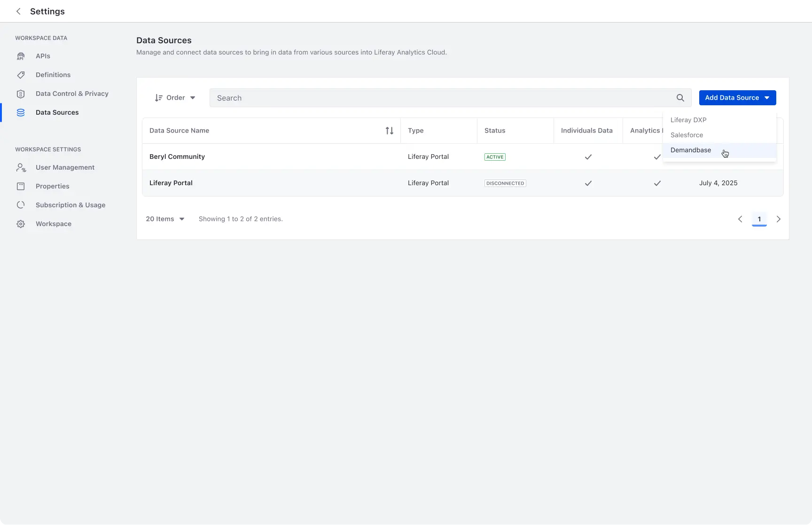This screenshot has height=525, width=812.
Task: Click the Showing 1 to 2 entries text
Action: [x=241, y=219]
